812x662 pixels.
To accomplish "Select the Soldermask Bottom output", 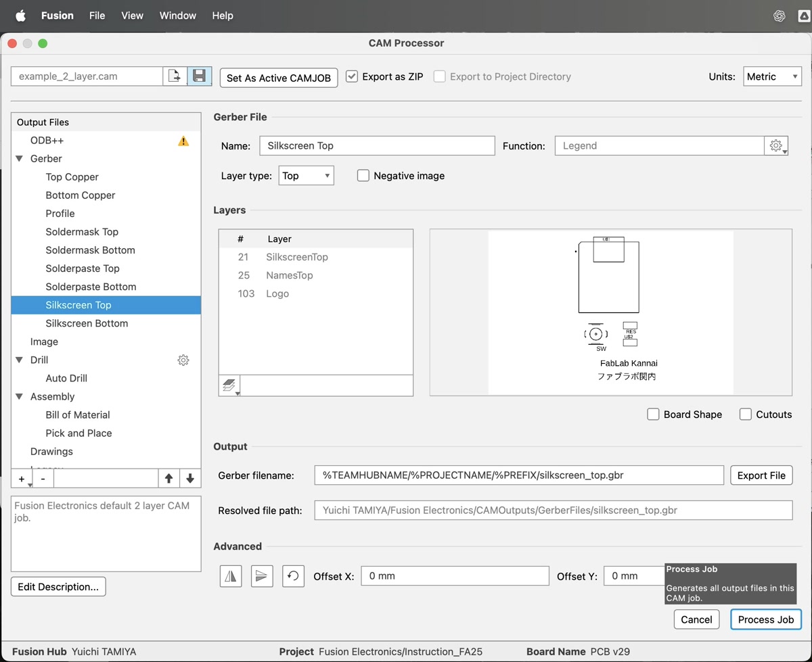I will (91, 250).
